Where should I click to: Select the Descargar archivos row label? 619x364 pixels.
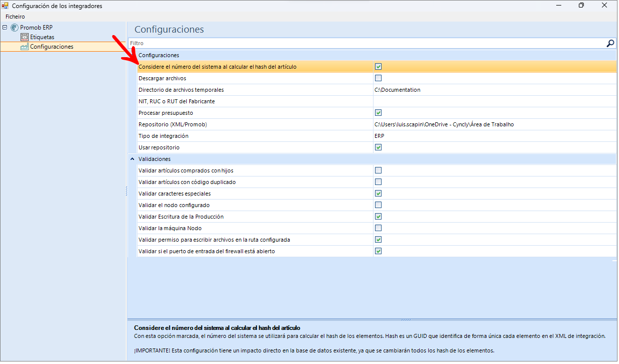[x=162, y=78]
